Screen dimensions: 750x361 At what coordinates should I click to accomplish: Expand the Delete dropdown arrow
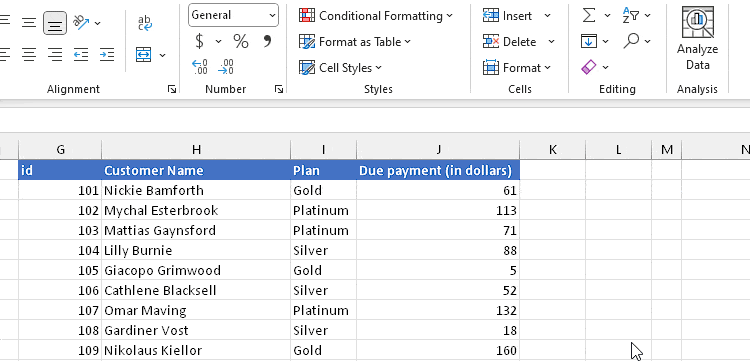(551, 42)
